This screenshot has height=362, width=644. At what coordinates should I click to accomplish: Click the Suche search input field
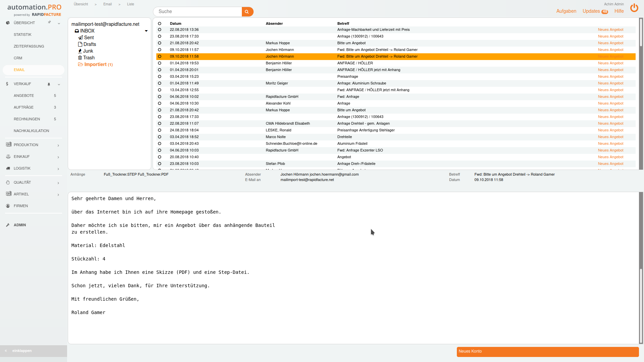click(198, 12)
